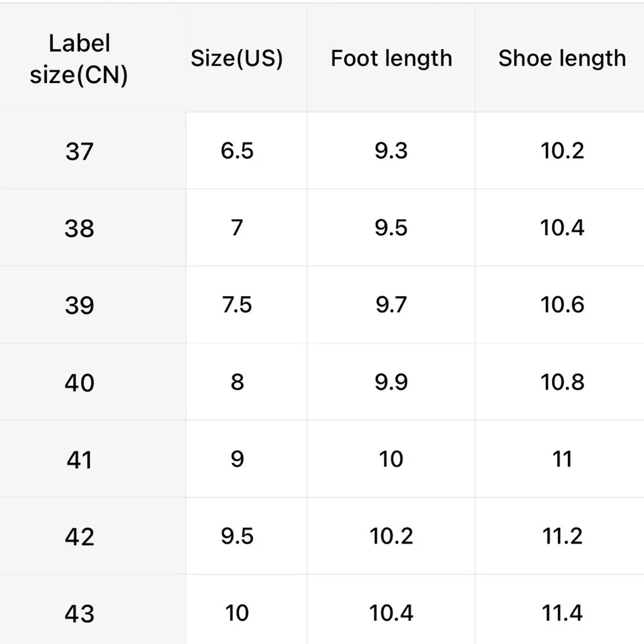Click US size 8 in row 40
The image size is (644, 644).
coord(237,381)
